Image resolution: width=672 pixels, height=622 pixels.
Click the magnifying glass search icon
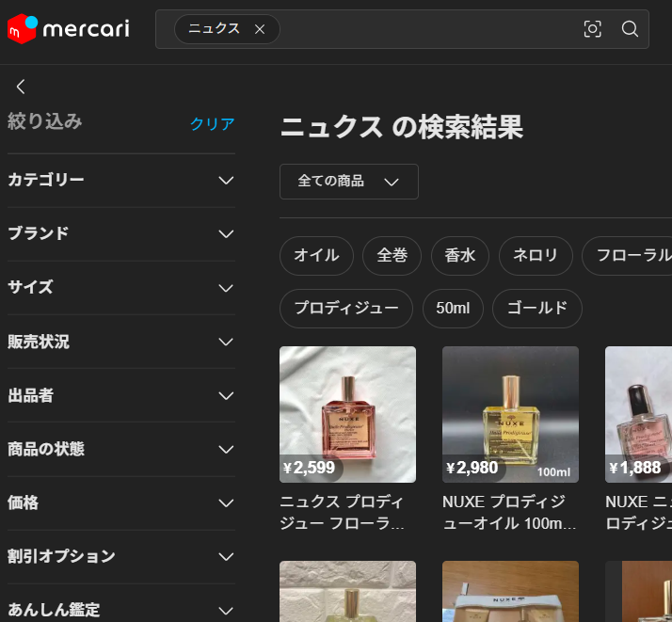(630, 29)
